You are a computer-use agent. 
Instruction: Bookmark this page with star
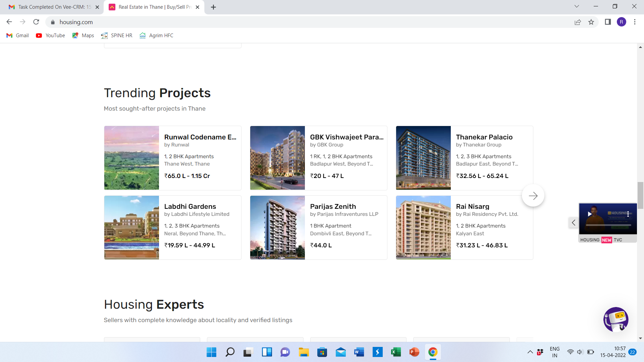click(591, 22)
